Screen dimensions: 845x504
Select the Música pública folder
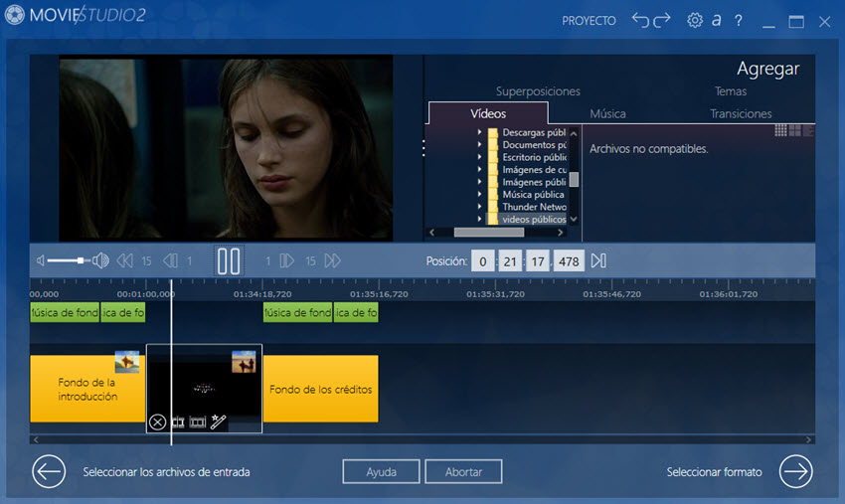pos(533,194)
